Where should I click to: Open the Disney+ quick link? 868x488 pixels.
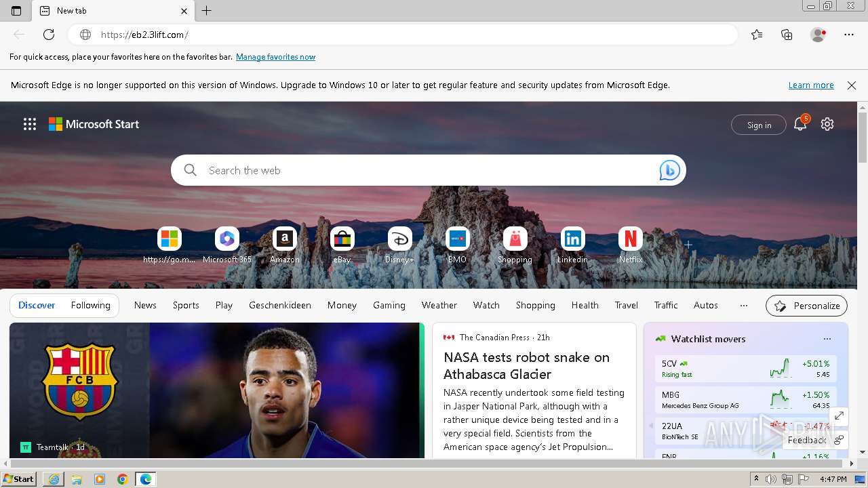[400, 245]
